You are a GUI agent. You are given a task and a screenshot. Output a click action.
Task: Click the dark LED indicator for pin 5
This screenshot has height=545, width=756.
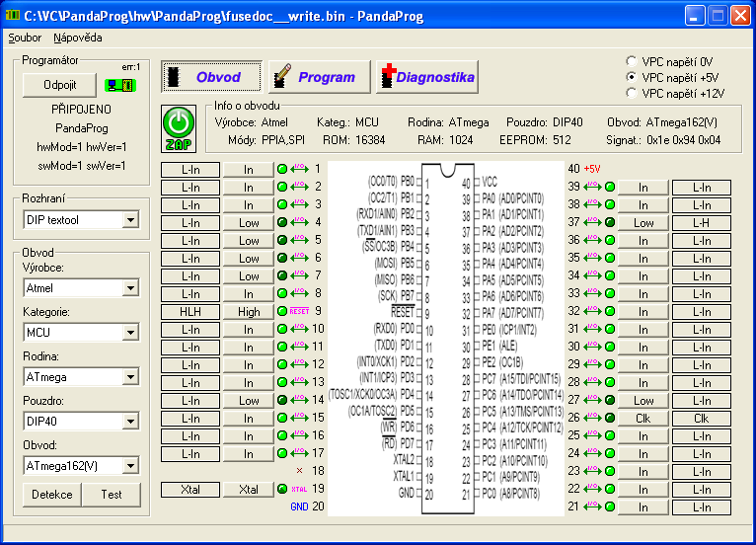(282, 240)
